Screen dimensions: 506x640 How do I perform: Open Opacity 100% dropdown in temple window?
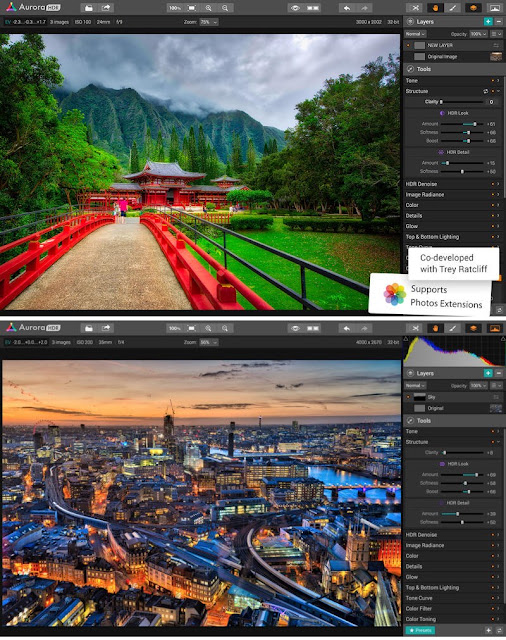pos(478,34)
